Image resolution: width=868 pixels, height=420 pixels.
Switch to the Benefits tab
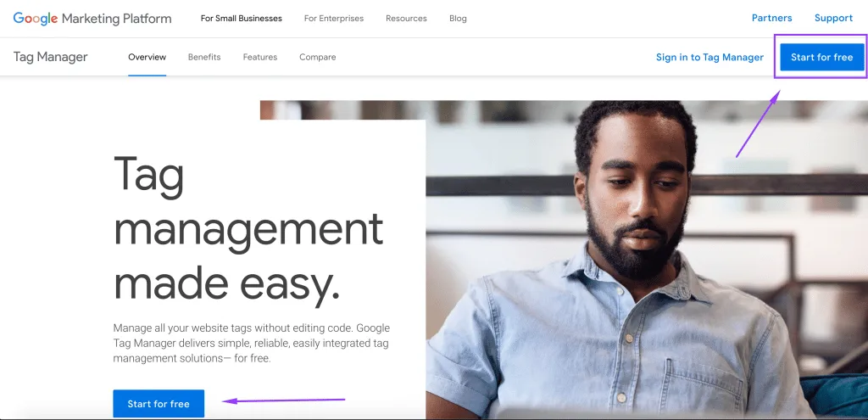204,57
